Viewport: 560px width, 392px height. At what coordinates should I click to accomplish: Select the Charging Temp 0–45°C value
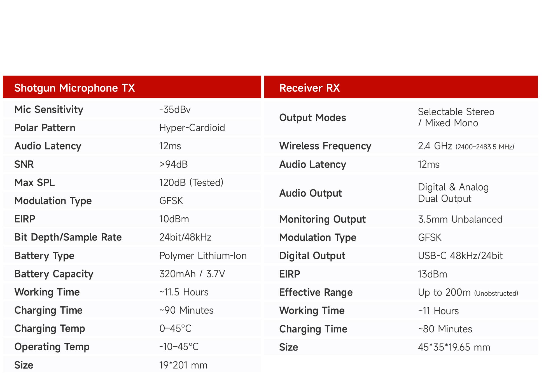(x=176, y=328)
